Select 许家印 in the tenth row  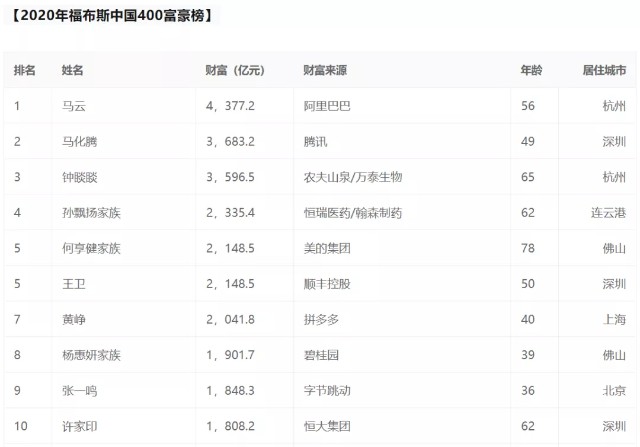[79, 426]
